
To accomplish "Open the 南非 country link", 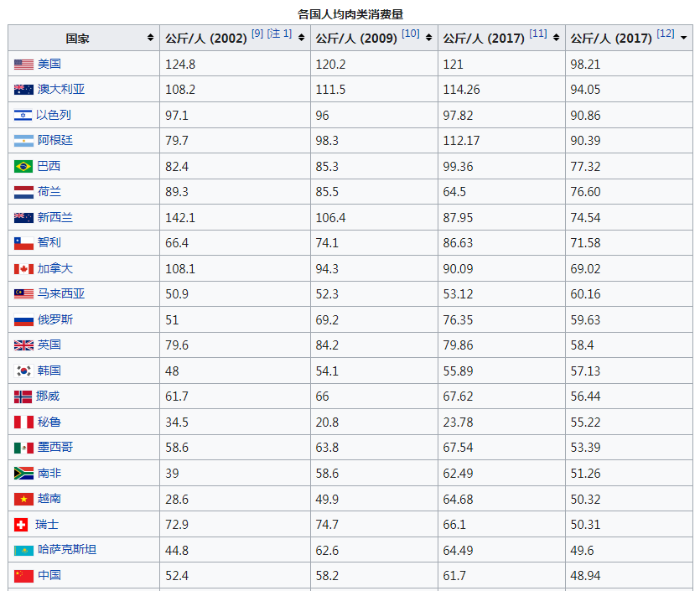I will pyautogui.click(x=49, y=473).
